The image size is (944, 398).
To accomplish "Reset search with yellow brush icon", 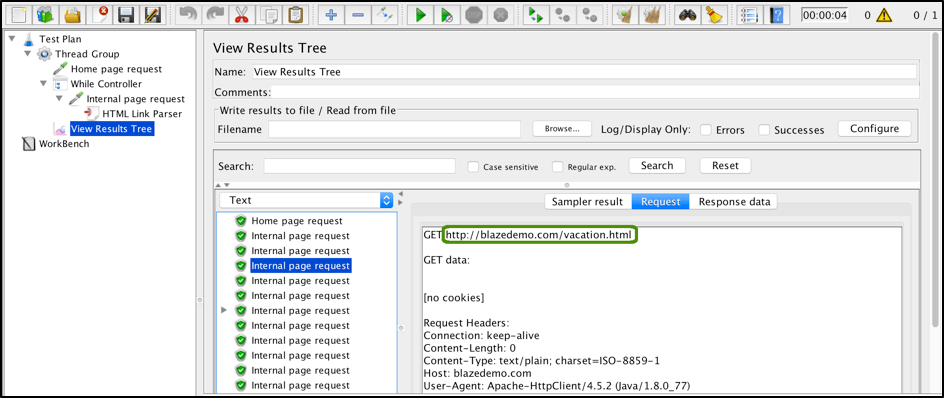I will pos(714,14).
